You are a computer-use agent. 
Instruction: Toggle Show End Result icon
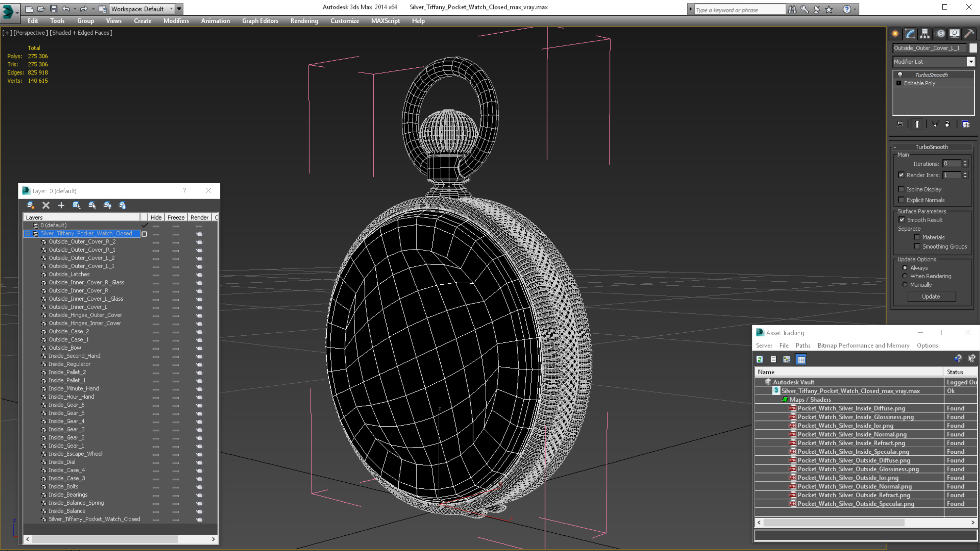point(917,124)
